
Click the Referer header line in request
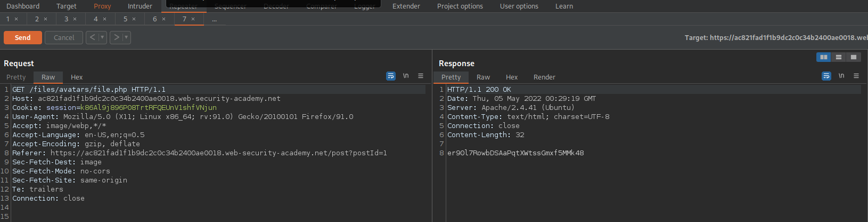(x=200, y=153)
